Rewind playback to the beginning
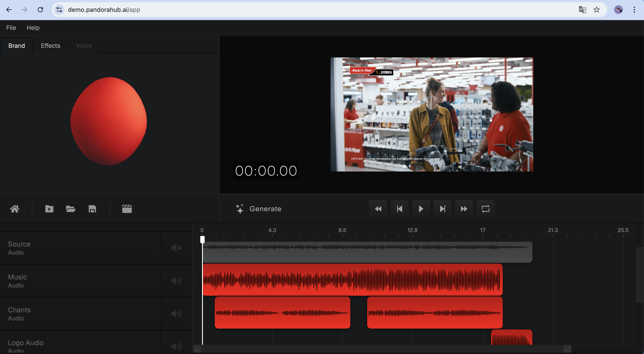 (x=378, y=209)
